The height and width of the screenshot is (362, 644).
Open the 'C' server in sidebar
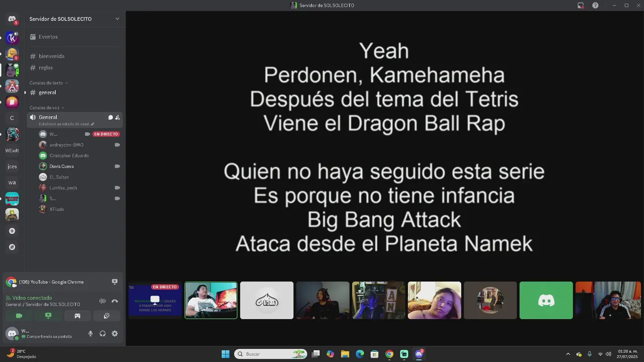coord(12,118)
